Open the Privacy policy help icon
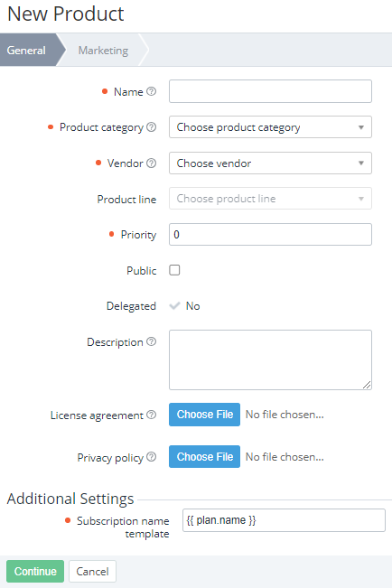Image resolution: width=392 pixels, height=588 pixels. coord(151,457)
